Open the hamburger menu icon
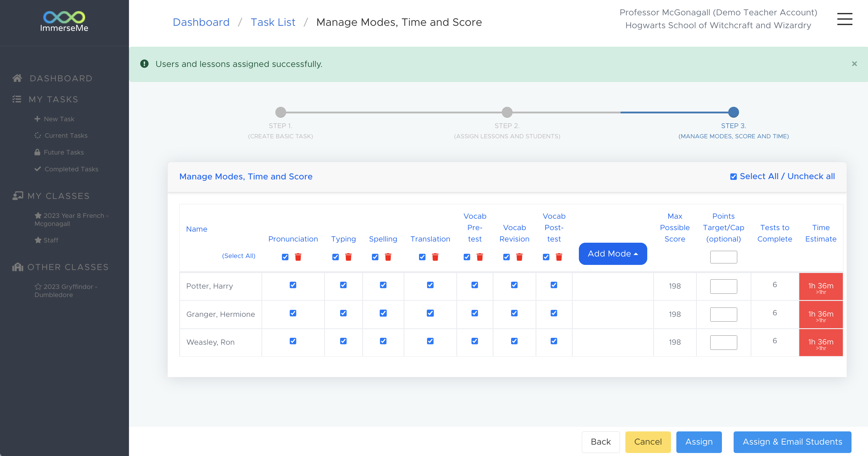The width and height of the screenshot is (868, 456). coord(844,19)
